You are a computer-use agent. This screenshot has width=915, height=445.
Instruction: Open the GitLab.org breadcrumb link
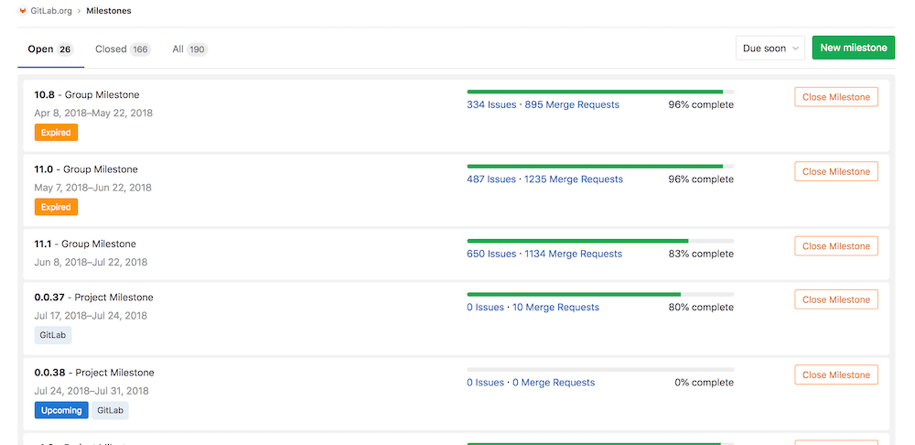[51, 10]
